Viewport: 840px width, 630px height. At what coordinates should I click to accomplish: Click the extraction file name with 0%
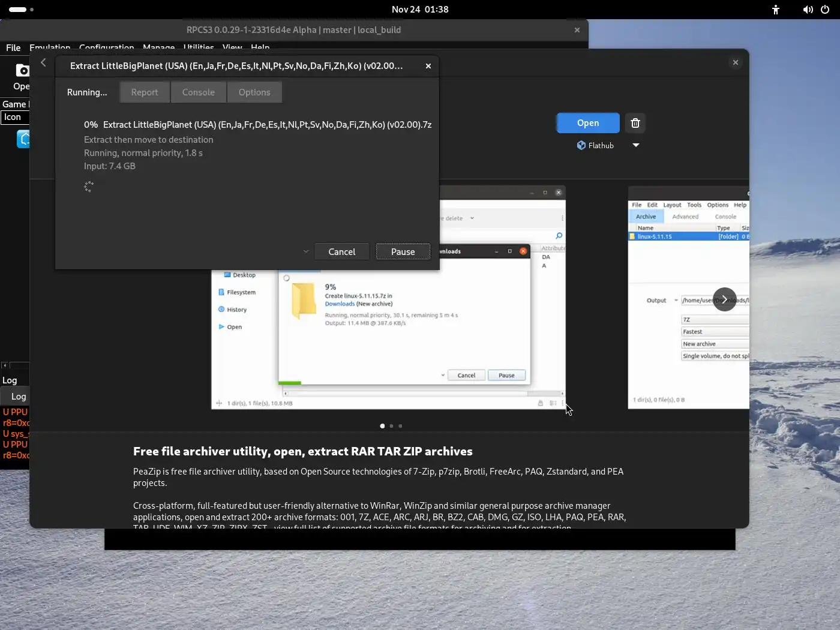pos(258,125)
